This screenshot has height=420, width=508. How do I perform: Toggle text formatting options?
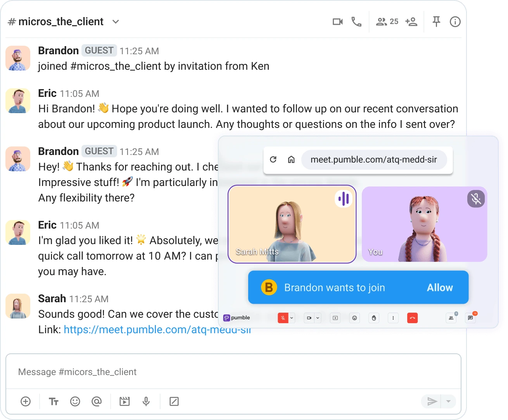click(x=54, y=401)
